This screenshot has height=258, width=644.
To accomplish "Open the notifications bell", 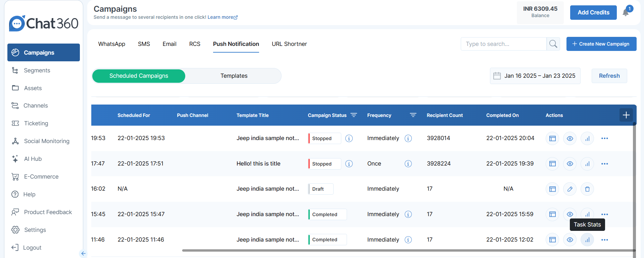I will click(x=626, y=12).
